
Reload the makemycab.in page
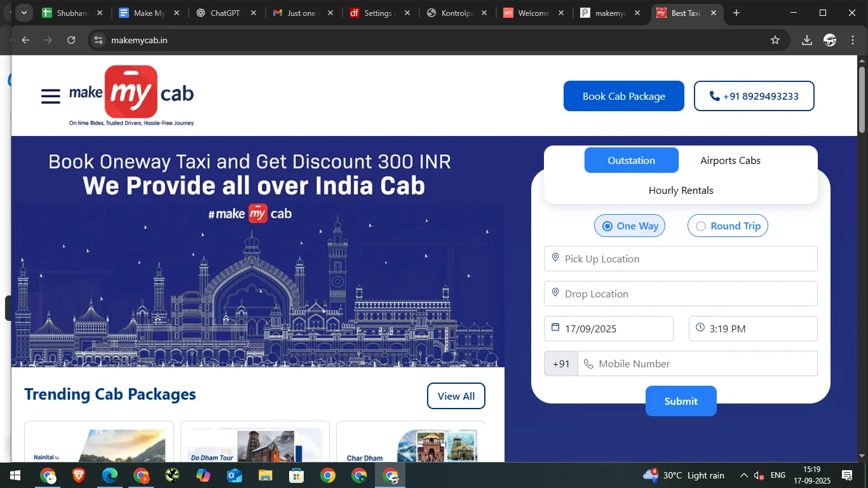click(x=71, y=40)
